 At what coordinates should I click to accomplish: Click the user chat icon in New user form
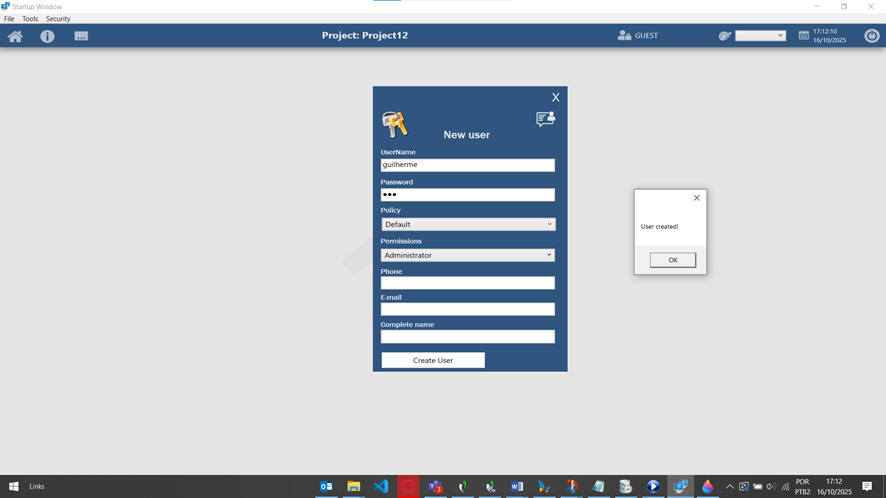click(x=545, y=119)
